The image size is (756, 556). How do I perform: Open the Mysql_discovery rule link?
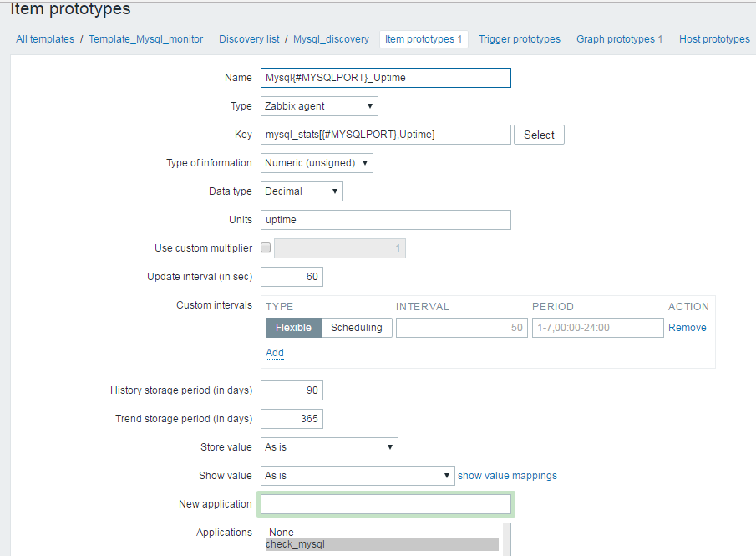coord(331,39)
